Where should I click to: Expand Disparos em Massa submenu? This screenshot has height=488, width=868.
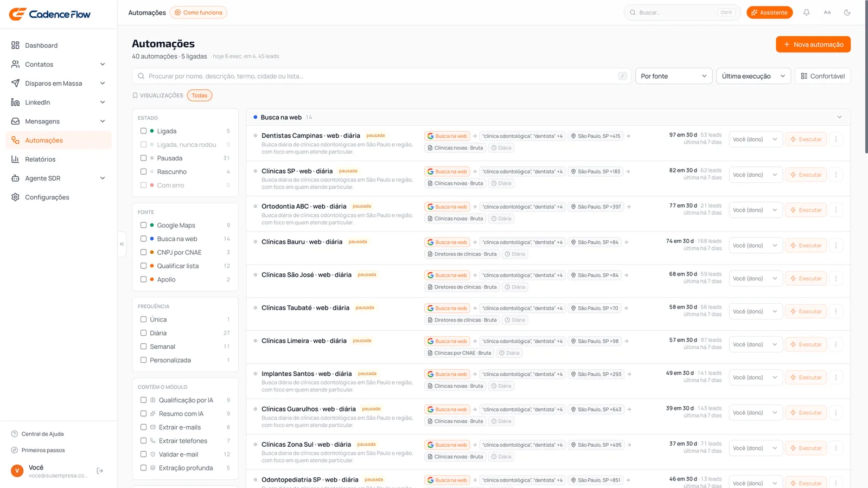pyautogui.click(x=59, y=84)
